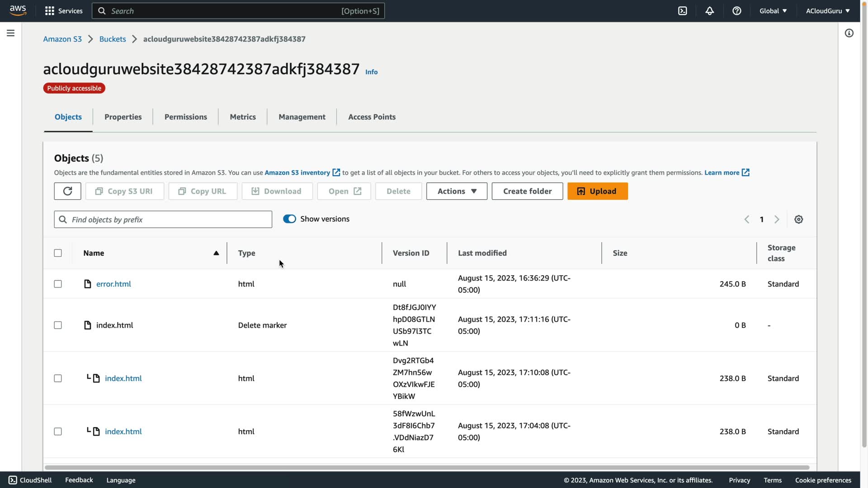Viewport: 868px width, 488px height.
Task: Go to next page arrow
Action: [777, 219]
